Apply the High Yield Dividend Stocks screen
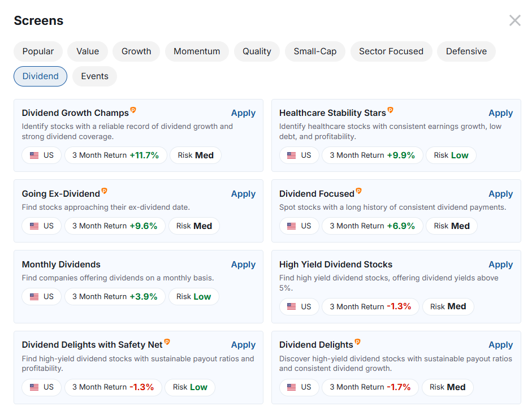 [x=500, y=264]
